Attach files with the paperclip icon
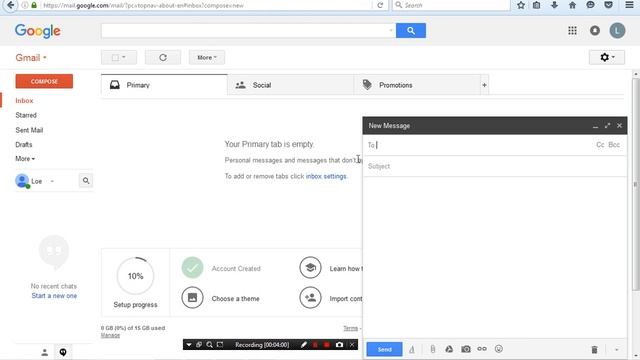The image size is (640, 360). (x=433, y=349)
